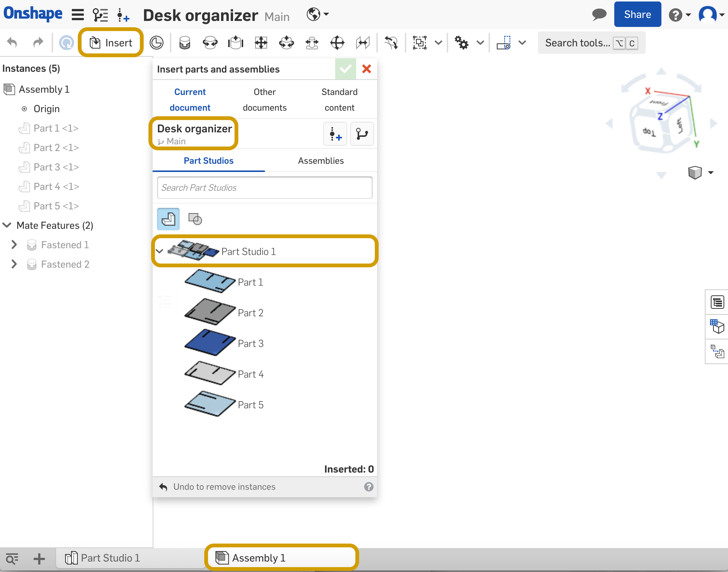Click the create version icon in title bar

pos(123,15)
